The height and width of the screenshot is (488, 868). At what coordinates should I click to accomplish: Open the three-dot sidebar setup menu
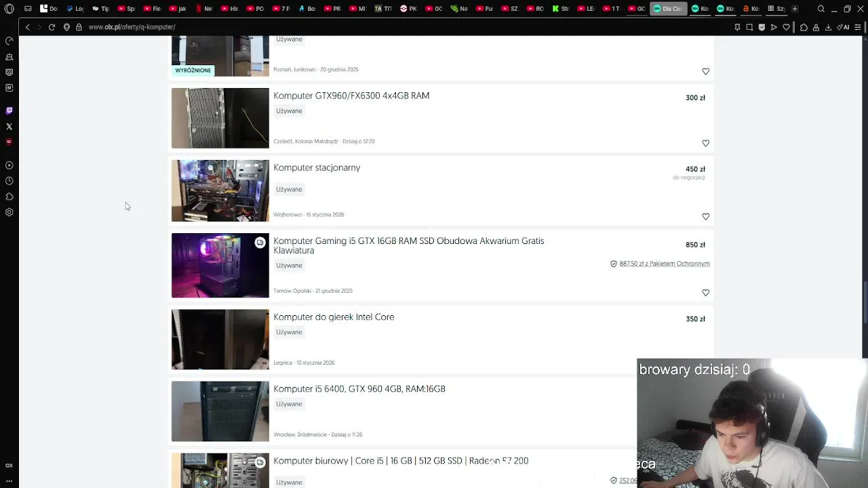[9, 481]
